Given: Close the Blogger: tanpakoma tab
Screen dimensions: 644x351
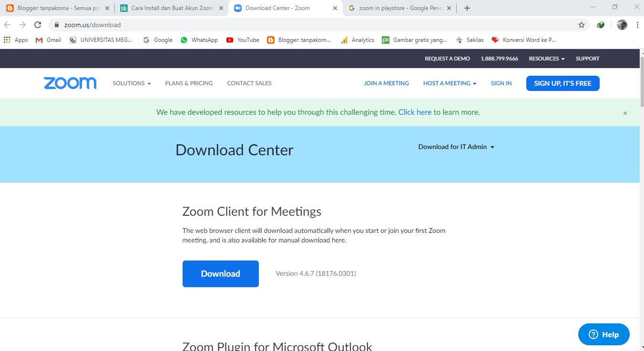Looking at the screenshot, I should [x=107, y=8].
